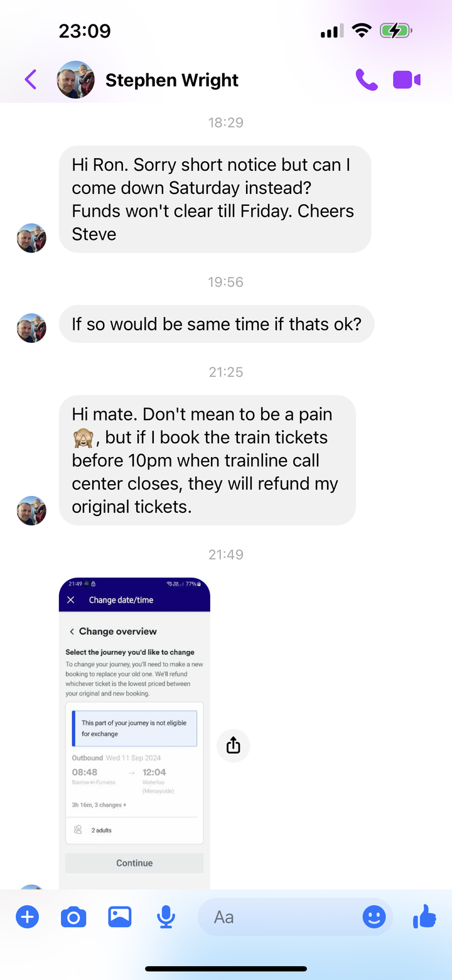Open the camera from the composer bar

coord(73,917)
